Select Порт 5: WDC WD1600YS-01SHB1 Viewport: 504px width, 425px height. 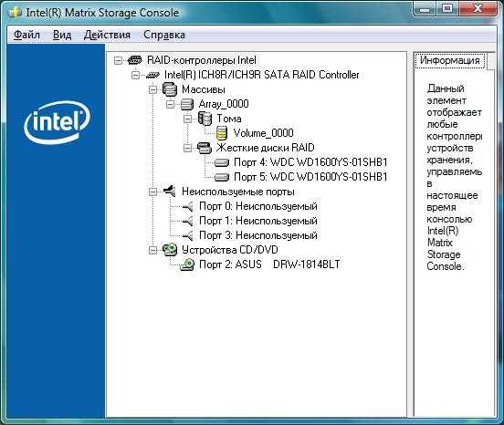coord(310,177)
